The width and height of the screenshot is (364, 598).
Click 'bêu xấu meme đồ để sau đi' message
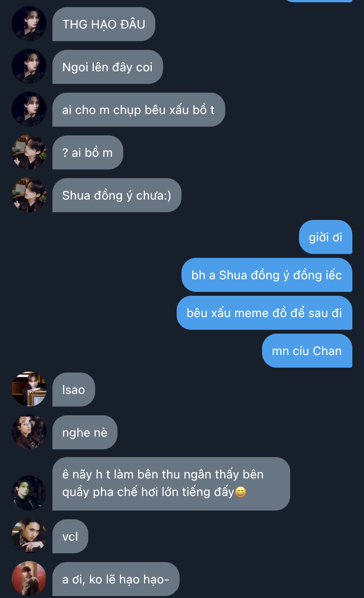tap(264, 313)
